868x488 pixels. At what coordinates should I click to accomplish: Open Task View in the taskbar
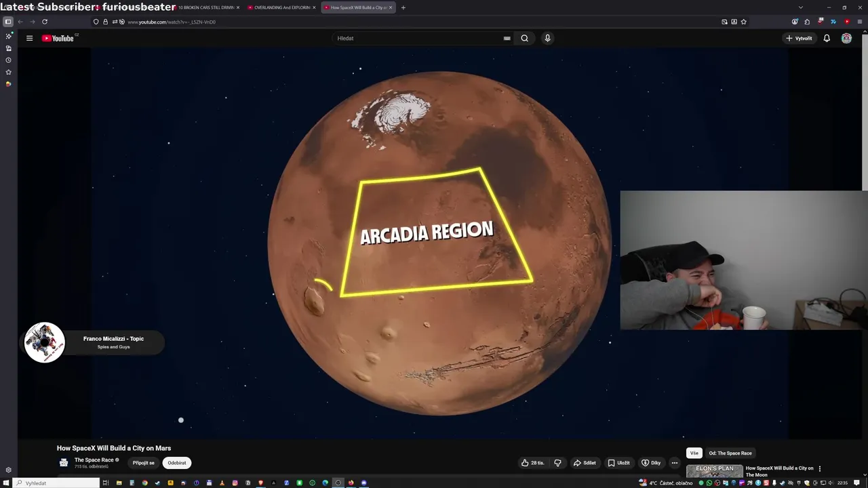[x=106, y=483]
